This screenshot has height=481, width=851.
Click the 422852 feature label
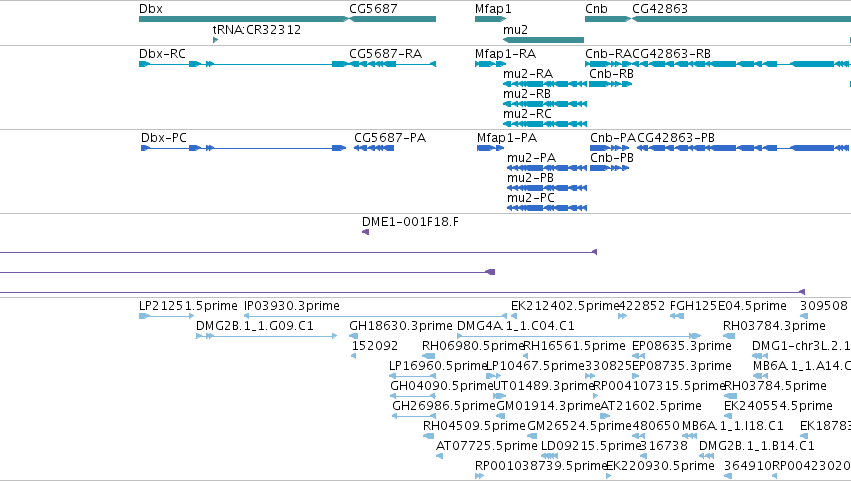(642, 306)
